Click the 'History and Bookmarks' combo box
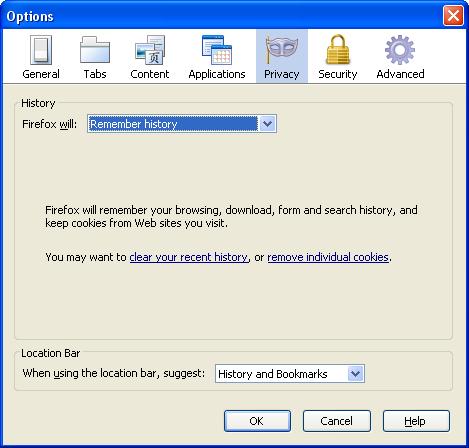 290,374
